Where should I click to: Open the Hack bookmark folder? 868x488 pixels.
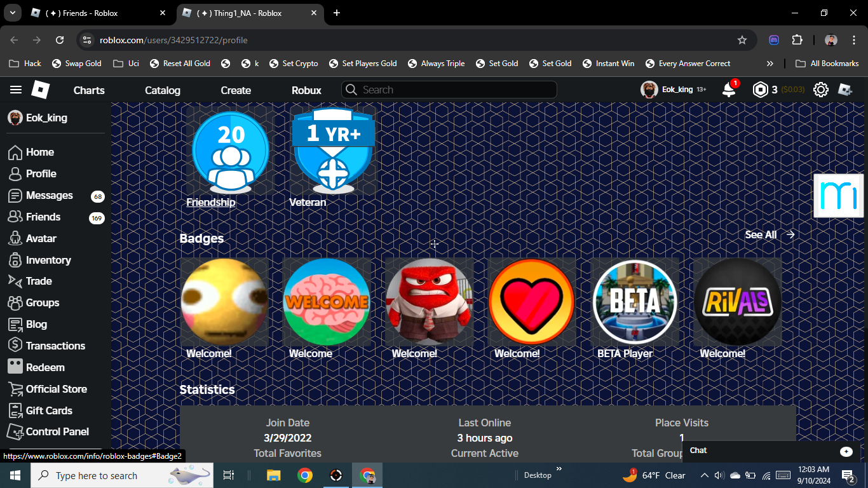pos(25,64)
